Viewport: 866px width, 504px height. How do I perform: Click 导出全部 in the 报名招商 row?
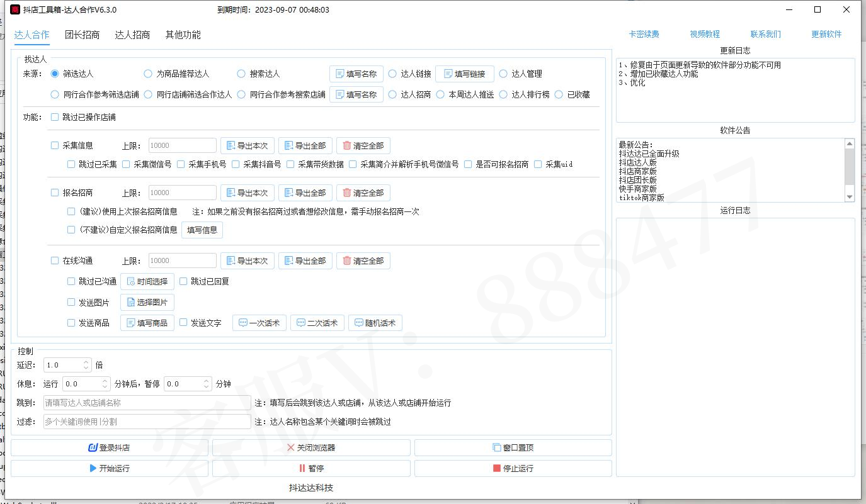pos(305,193)
